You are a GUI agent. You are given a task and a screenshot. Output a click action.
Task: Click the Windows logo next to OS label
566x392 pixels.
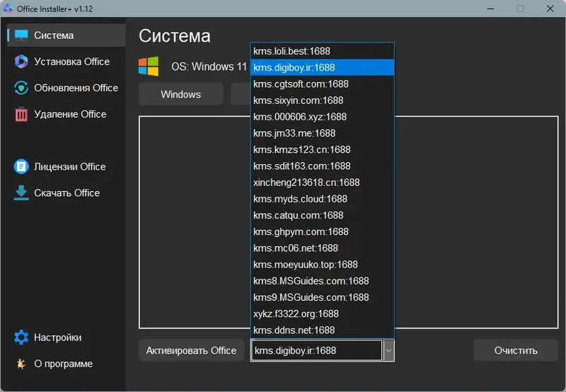(149, 67)
